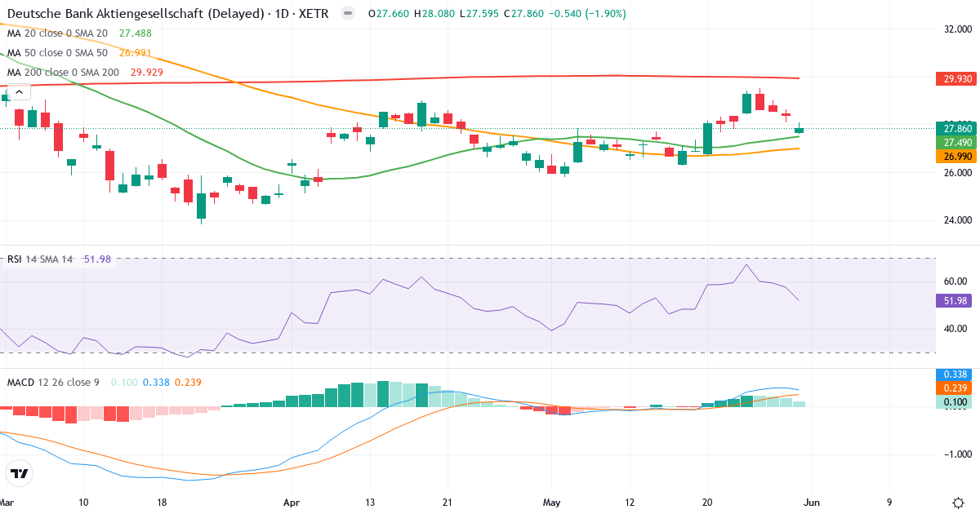Click the 21 date label on time axis
The height and width of the screenshot is (514, 980).
coord(448,502)
